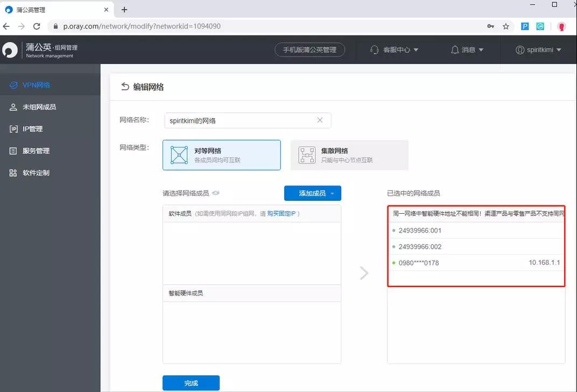Image resolution: width=577 pixels, height=392 pixels.
Task: Expand the 添加成员 dropdown
Action: (x=333, y=193)
